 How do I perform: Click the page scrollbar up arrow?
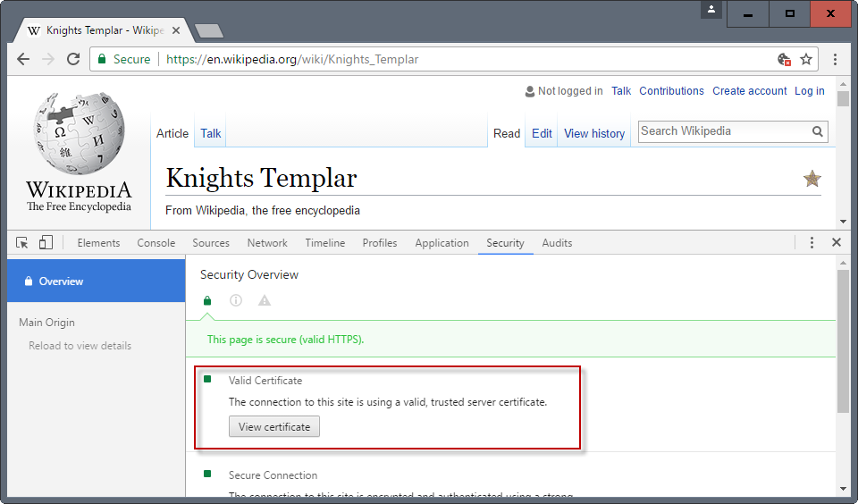843,84
